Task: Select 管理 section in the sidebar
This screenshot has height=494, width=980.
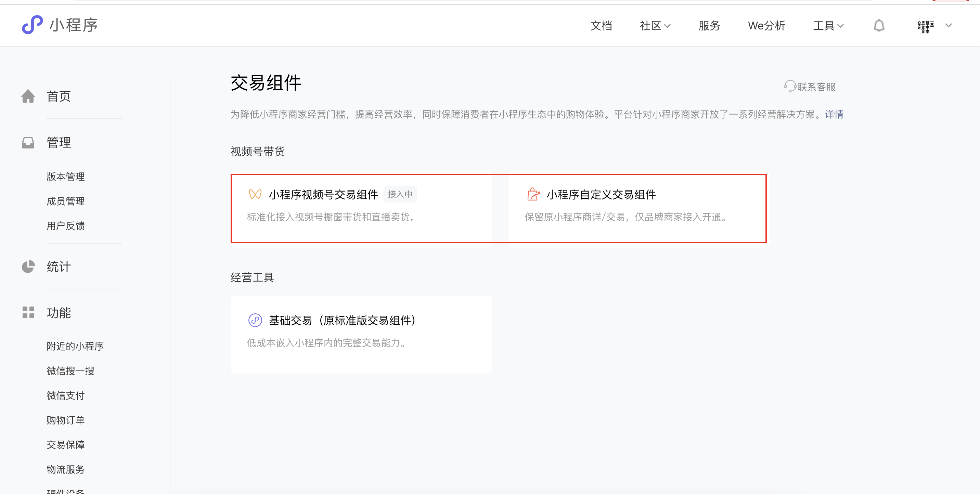Action: coord(59,143)
